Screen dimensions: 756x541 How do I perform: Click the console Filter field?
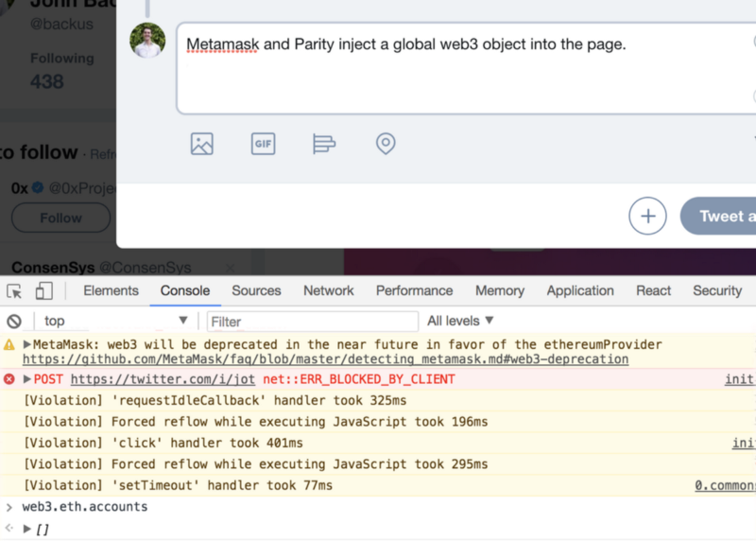point(313,322)
